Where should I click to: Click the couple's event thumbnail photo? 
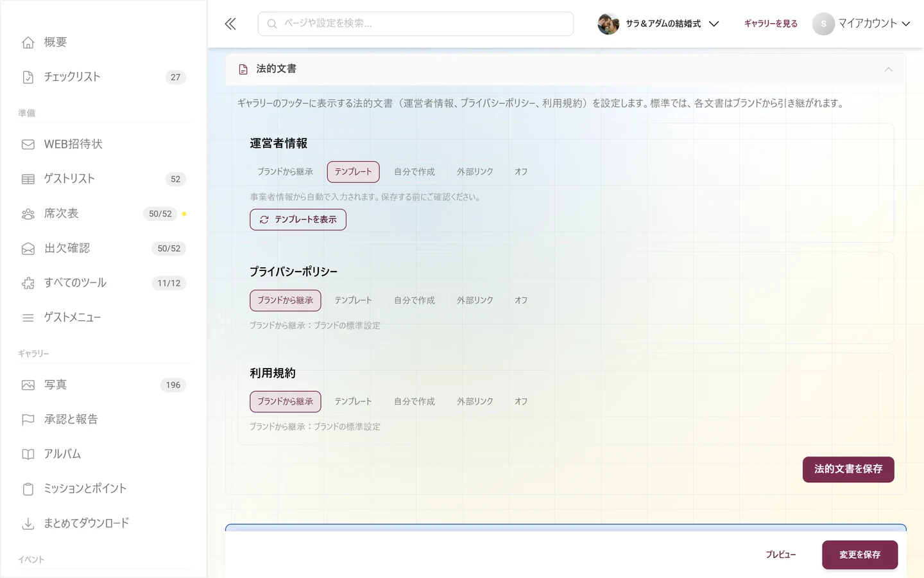click(x=608, y=24)
